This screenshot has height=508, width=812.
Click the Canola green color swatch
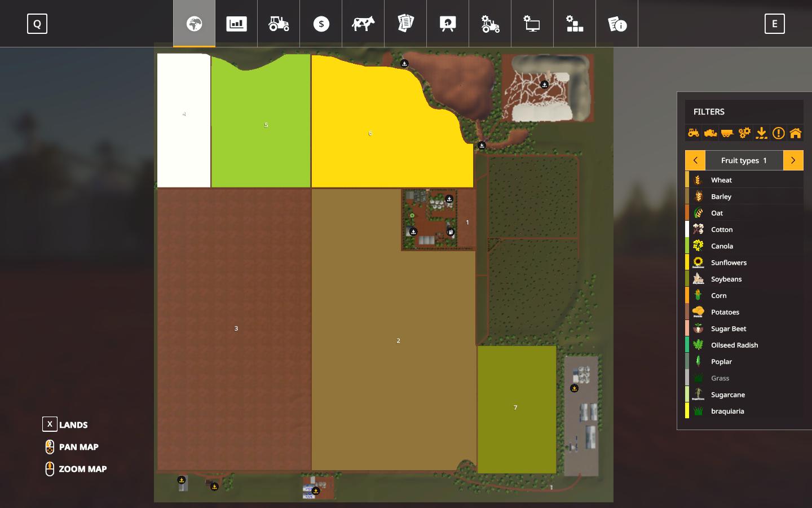tap(687, 246)
